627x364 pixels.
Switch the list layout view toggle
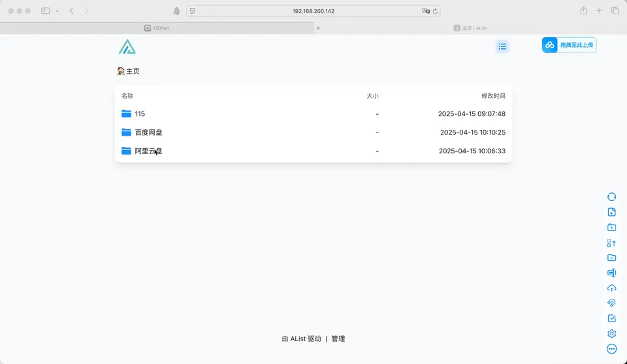(x=502, y=46)
